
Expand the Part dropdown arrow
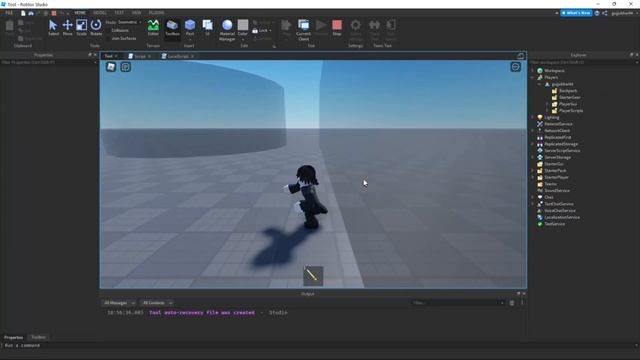[x=190, y=40]
